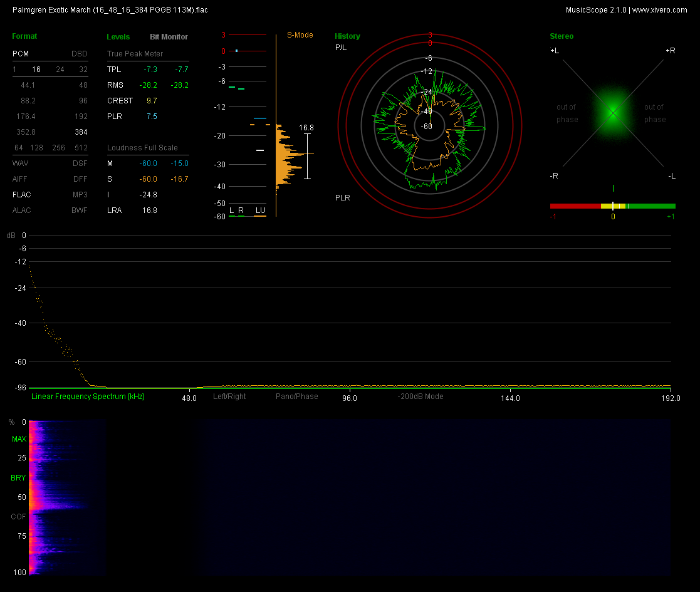
Task: Click the R channel meter label
Action: coord(241,210)
